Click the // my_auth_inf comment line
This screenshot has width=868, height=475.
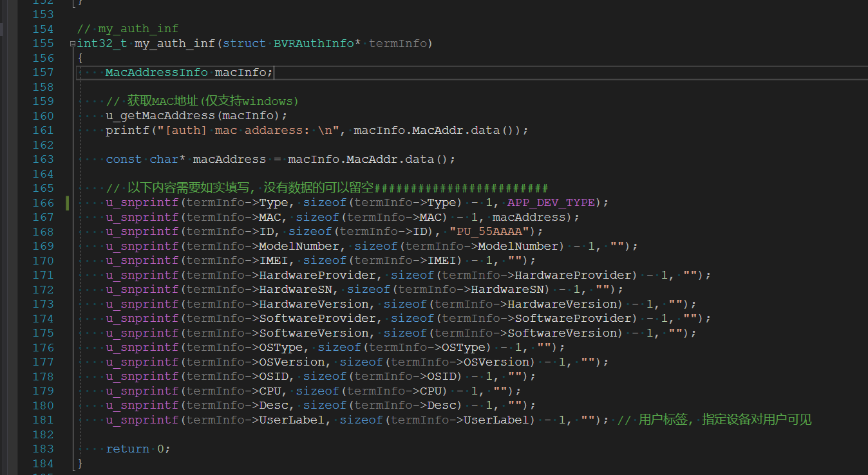pos(127,29)
